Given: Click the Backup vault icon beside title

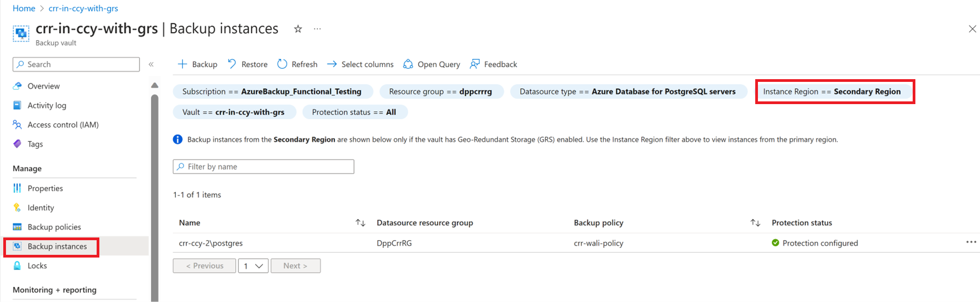Looking at the screenshot, I should pyautogui.click(x=21, y=34).
